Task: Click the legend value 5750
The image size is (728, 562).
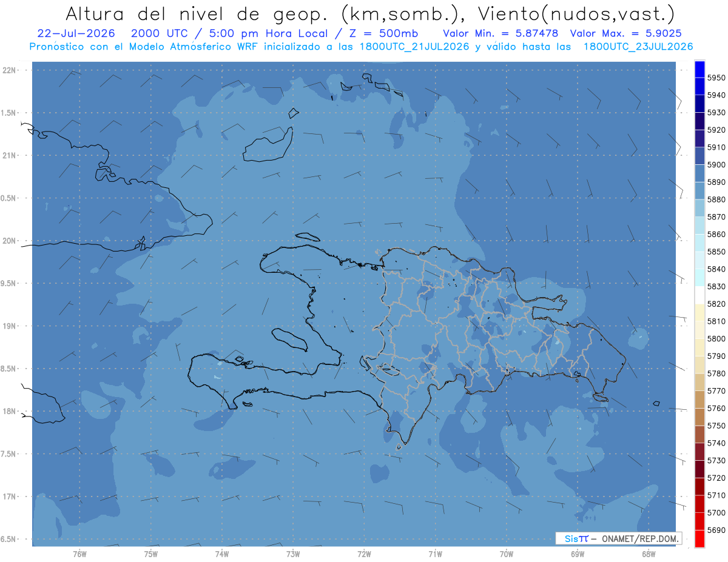Action: 716,426
